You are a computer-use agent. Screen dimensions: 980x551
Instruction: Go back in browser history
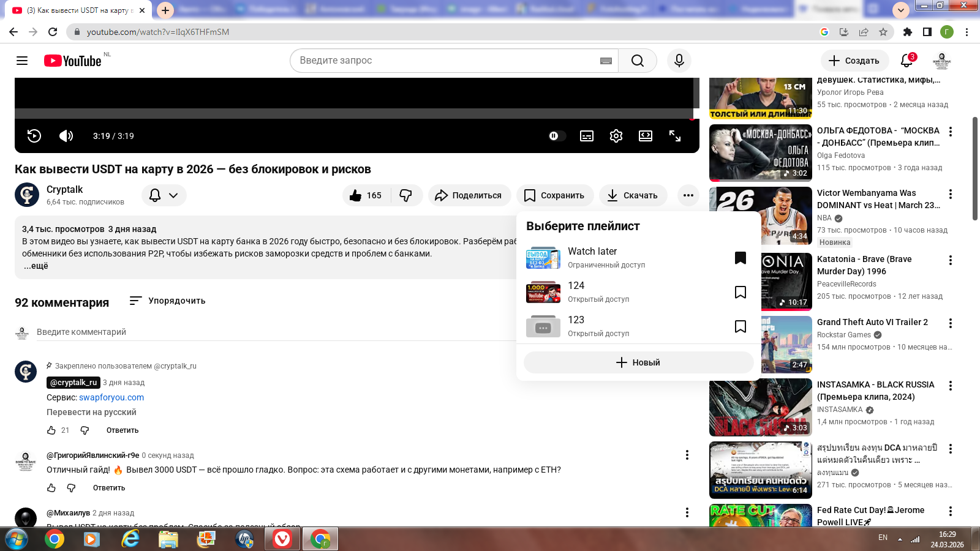click(13, 32)
